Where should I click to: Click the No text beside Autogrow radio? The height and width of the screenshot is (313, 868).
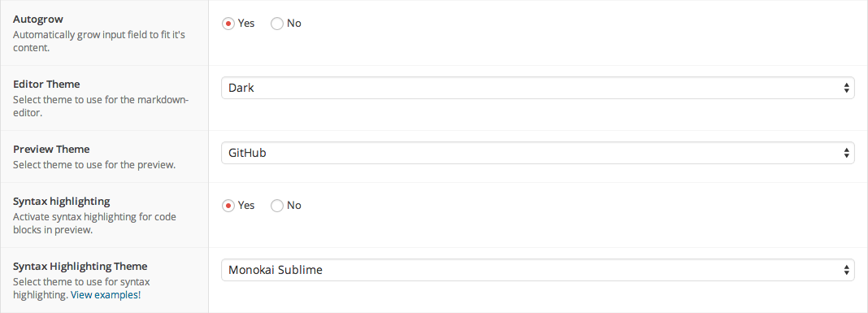pos(294,24)
